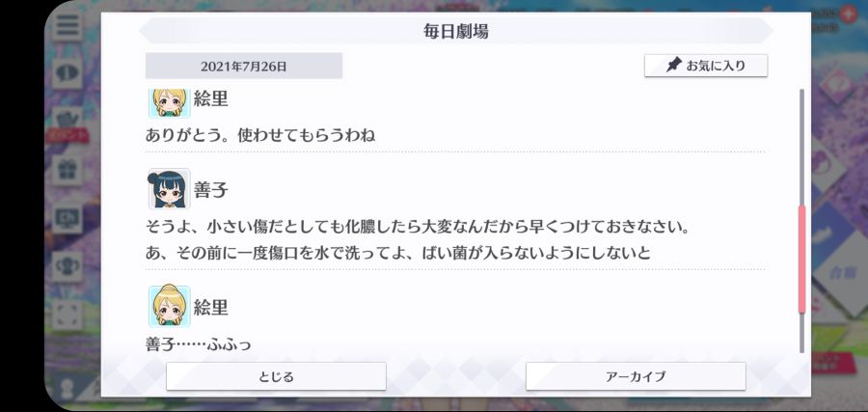The height and width of the screenshot is (412, 868).
Task: Click the scrollbar track above the pink thumb
Action: point(801,148)
